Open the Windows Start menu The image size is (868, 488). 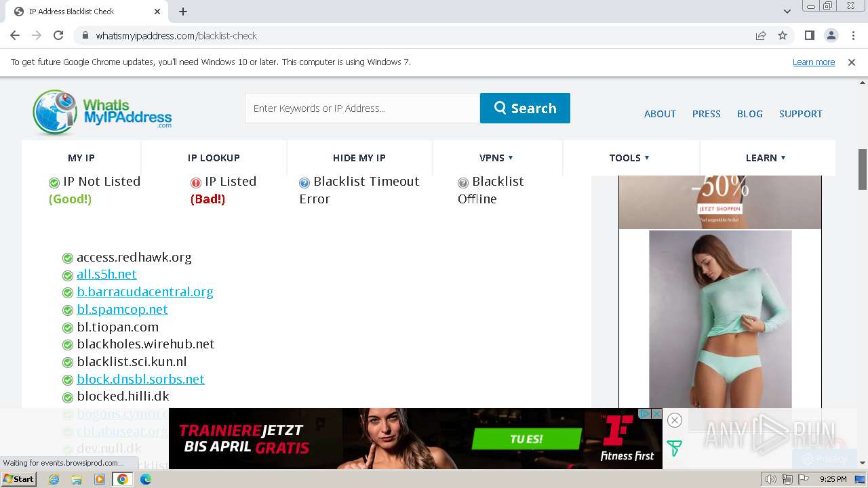pyautogui.click(x=19, y=479)
